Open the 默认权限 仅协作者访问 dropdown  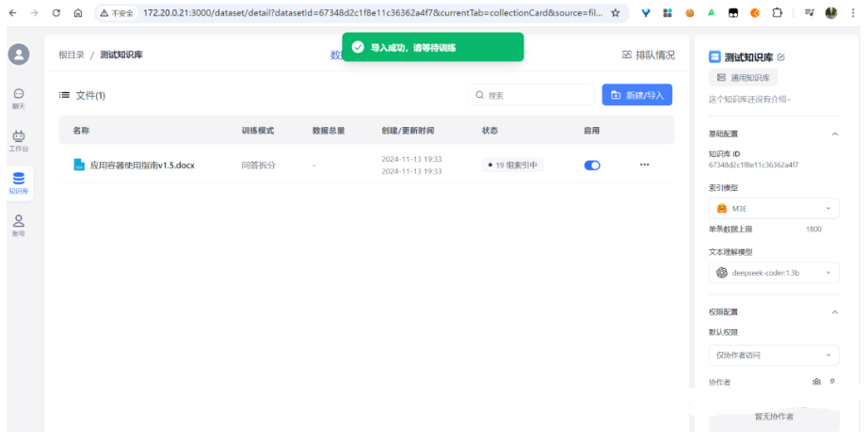coord(774,356)
